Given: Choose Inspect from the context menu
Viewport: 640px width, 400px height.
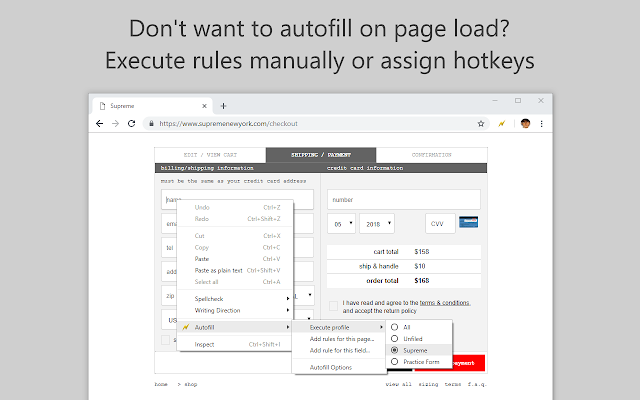Looking at the screenshot, I should (235, 344).
